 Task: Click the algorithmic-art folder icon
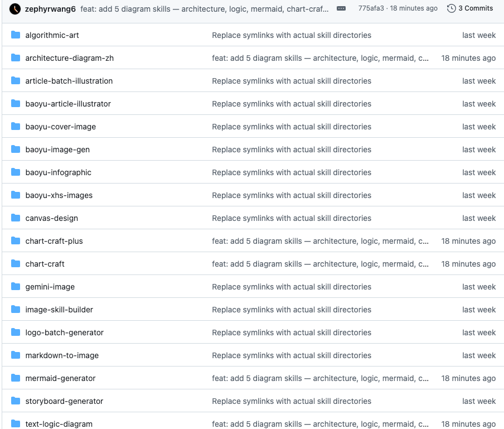pyautogui.click(x=16, y=35)
